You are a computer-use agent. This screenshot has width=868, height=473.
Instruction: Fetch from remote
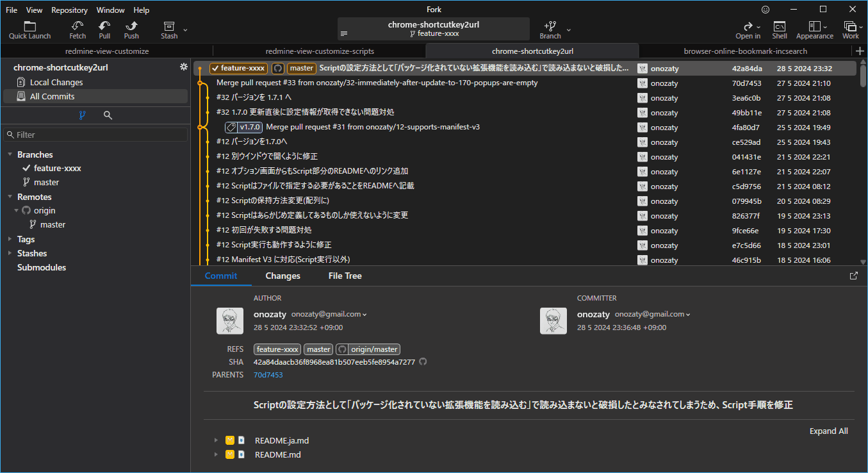point(78,29)
